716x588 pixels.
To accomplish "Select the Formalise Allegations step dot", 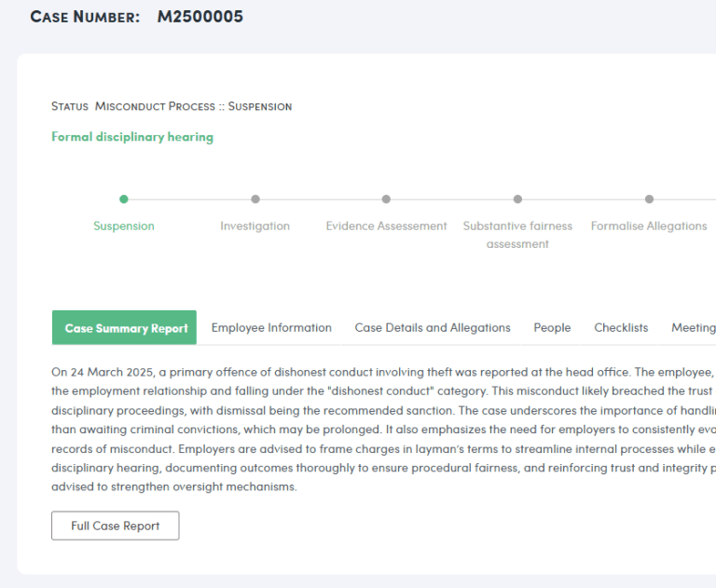I will coord(649,198).
